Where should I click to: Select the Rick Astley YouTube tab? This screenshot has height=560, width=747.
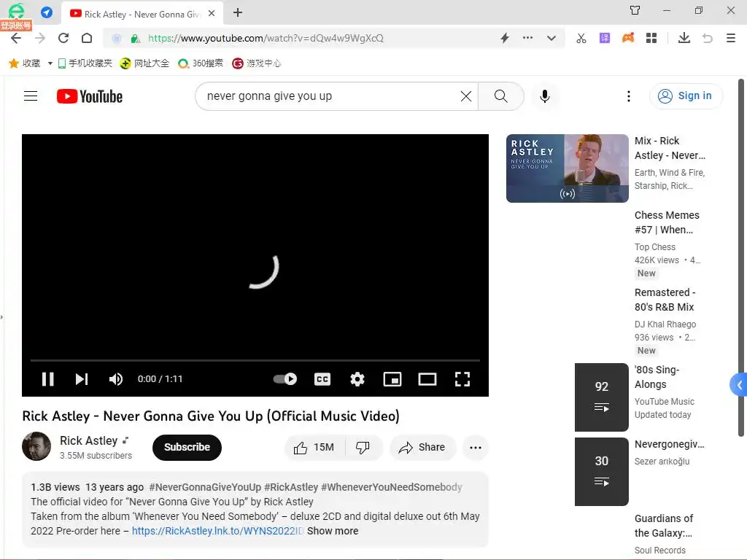pos(142,14)
